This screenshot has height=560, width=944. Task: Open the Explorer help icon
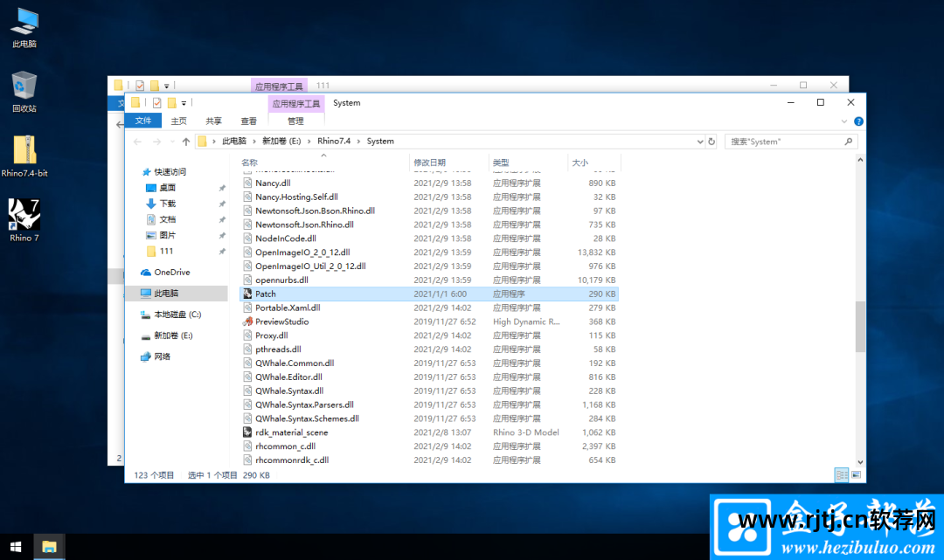pos(858,121)
